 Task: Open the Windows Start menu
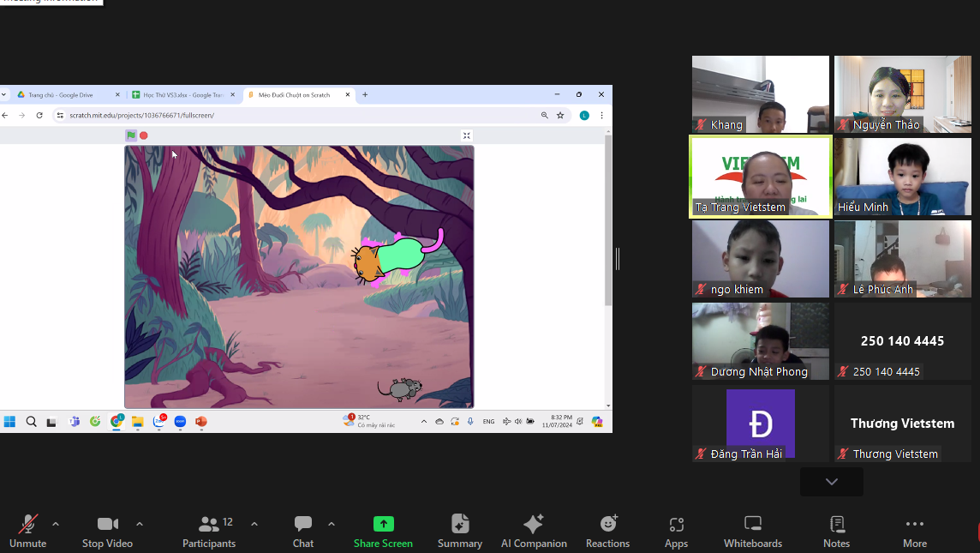coord(10,422)
